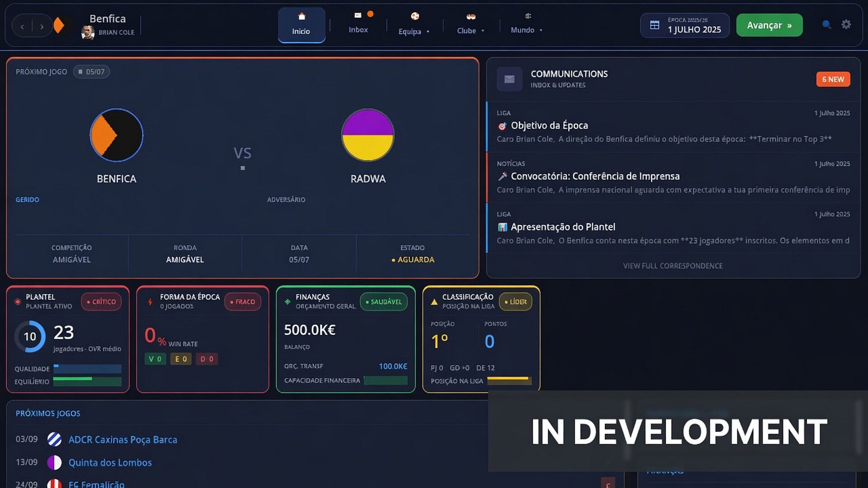Open the Início home tab

[301, 25]
